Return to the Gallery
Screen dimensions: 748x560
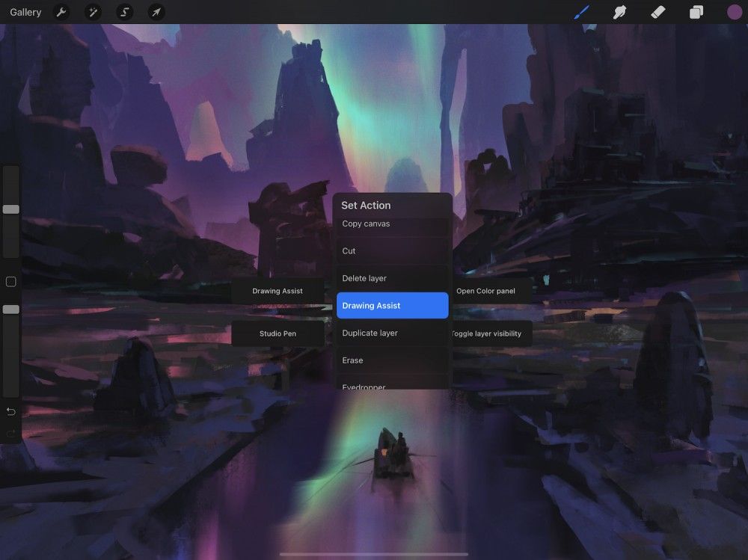tap(25, 12)
